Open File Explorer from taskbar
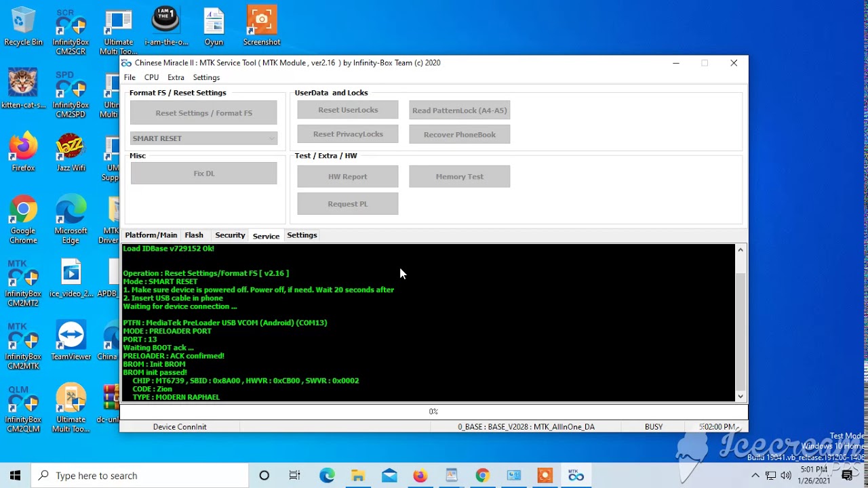 coord(358,476)
